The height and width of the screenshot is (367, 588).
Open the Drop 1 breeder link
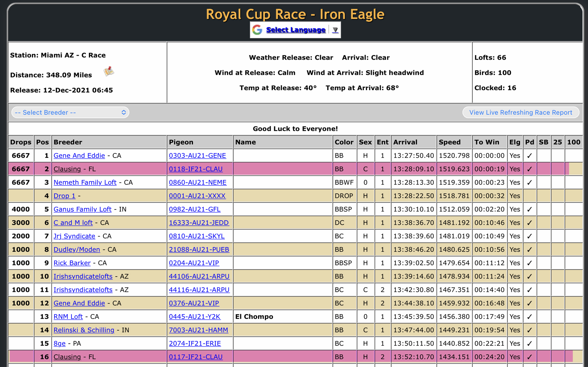tap(64, 196)
